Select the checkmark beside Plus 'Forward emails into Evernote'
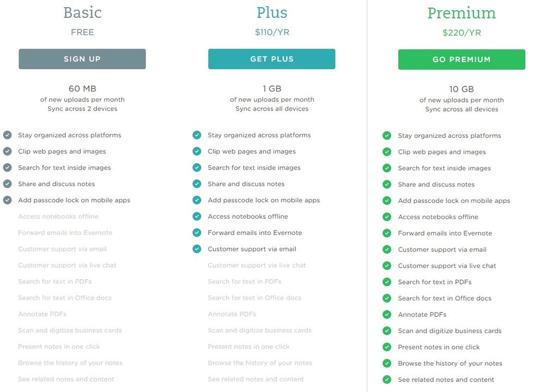Viewport: 534px width, 392px height. (x=197, y=232)
